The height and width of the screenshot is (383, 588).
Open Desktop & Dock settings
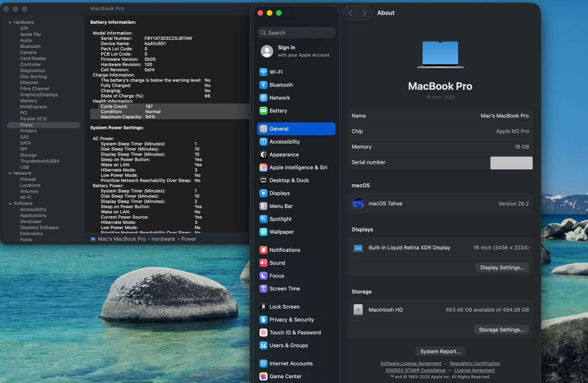point(289,180)
